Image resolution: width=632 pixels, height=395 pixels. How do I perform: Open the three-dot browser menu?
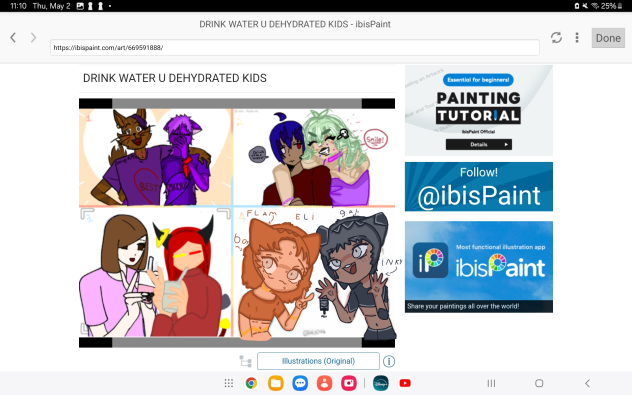click(577, 37)
